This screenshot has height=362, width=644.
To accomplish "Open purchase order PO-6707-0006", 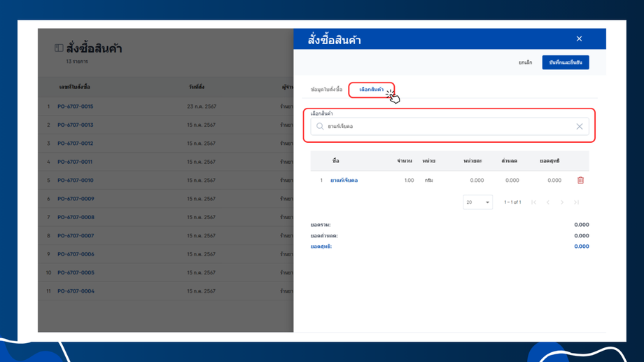I will 76,254.
